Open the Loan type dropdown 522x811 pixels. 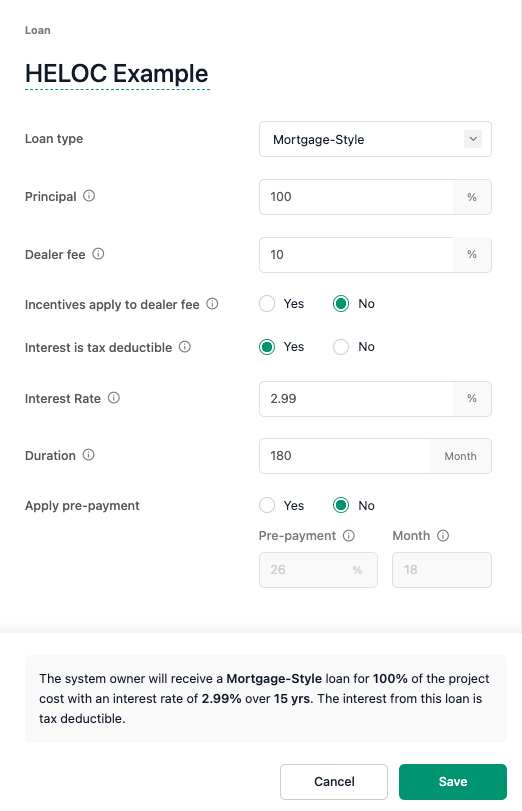(375, 139)
